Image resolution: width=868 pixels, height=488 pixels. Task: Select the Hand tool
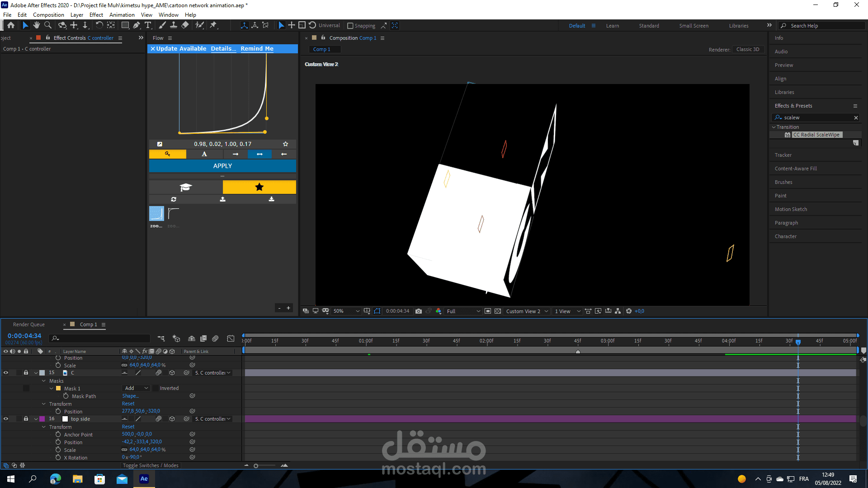point(37,25)
